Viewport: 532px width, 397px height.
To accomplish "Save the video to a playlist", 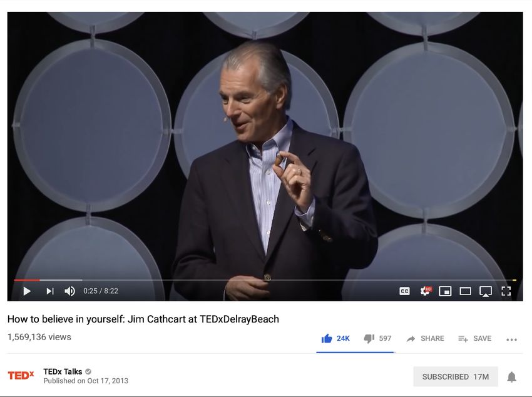I will tap(474, 338).
